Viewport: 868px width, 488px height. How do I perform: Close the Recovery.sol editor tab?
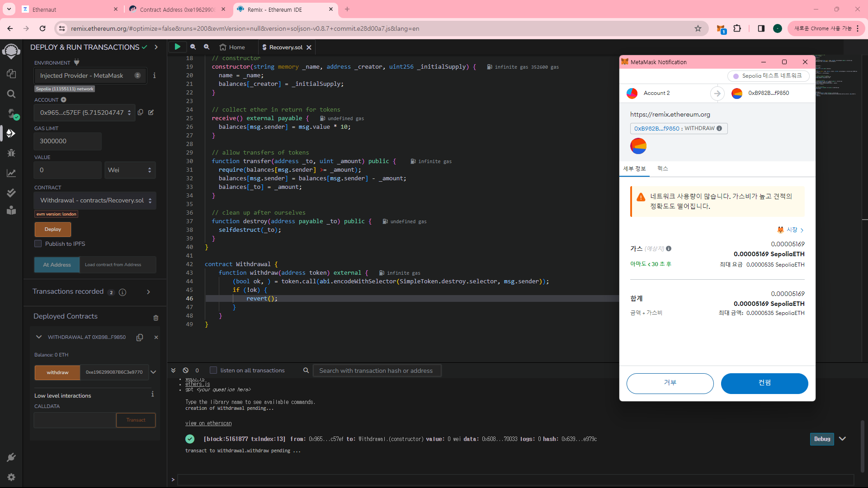pos(309,47)
